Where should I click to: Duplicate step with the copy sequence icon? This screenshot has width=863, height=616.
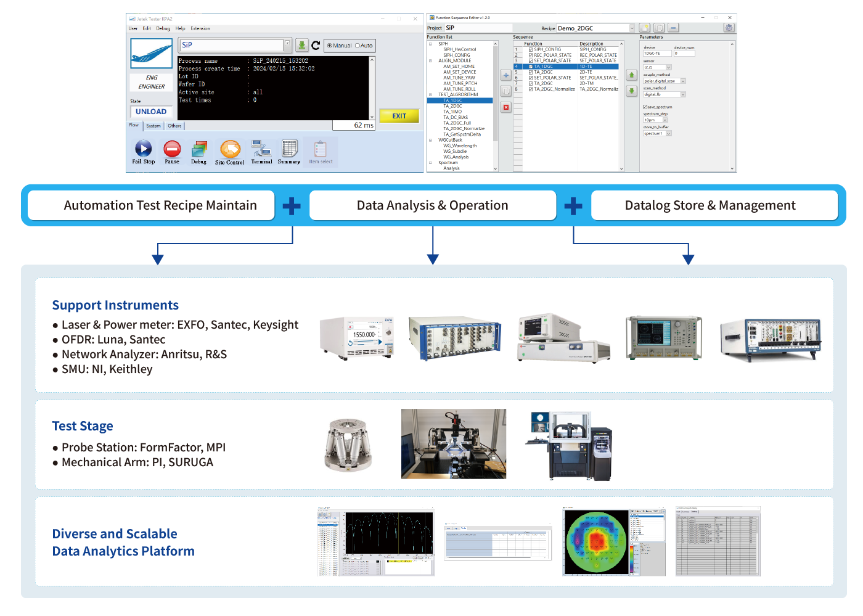[506, 91]
